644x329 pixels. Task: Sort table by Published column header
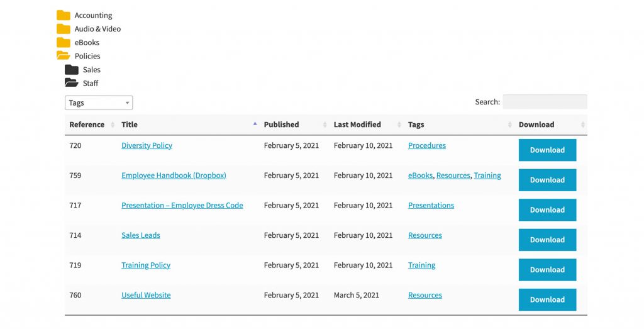click(281, 125)
